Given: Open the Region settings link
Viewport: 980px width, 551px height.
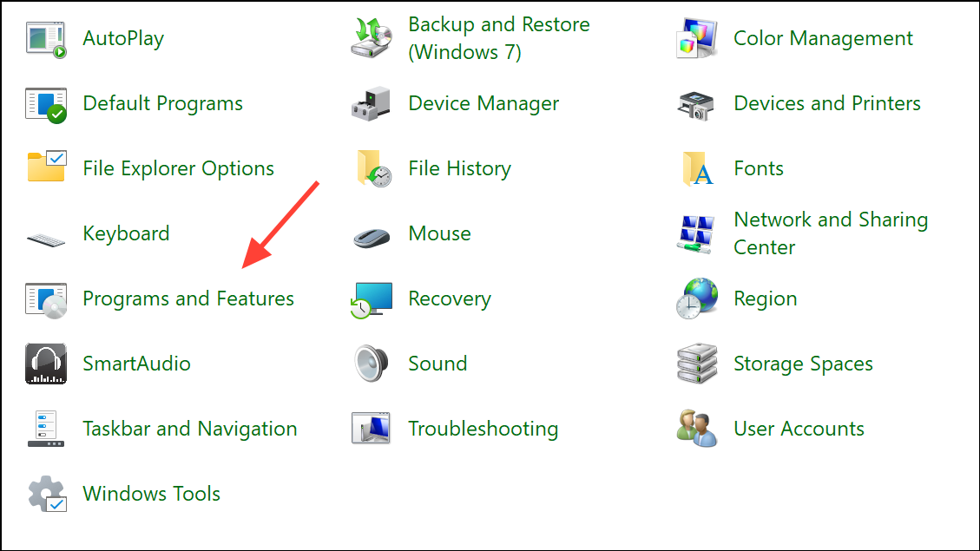Looking at the screenshot, I should pos(765,299).
